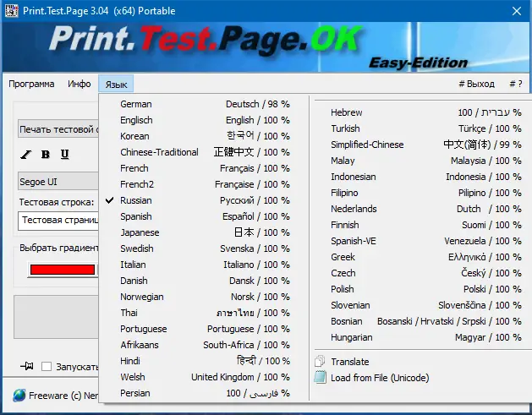Select German language
The width and height of the screenshot is (532, 415).
tap(205, 104)
